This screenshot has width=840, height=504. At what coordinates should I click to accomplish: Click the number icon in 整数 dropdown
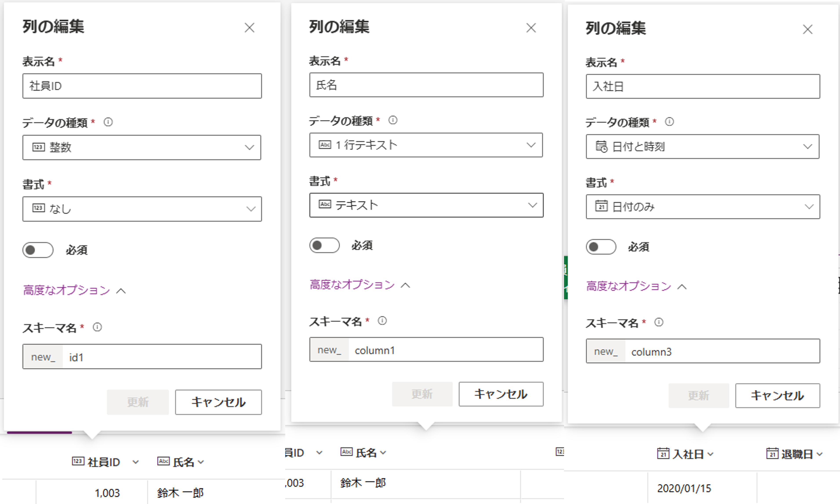(x=38, y=147)
